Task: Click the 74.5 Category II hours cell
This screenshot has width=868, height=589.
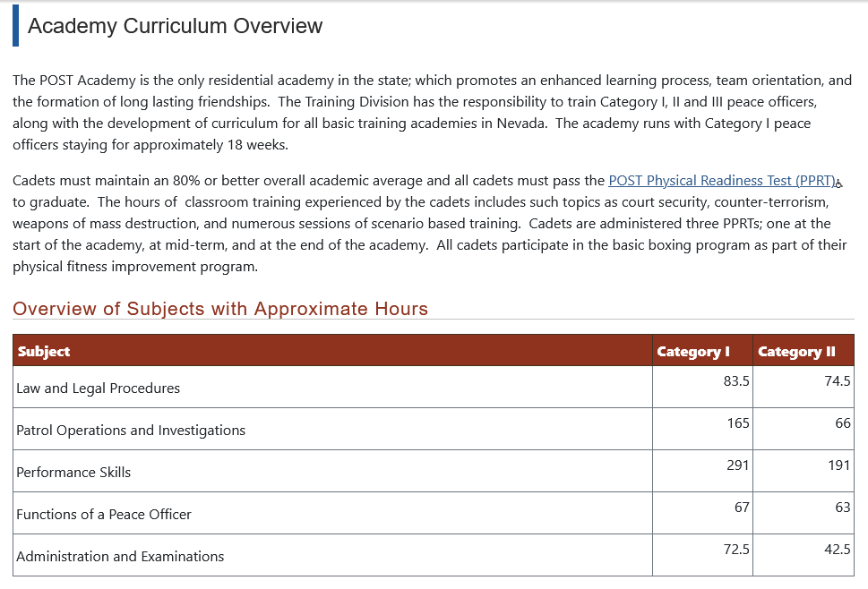Action: pyautogui.click(x=838, y=380)
